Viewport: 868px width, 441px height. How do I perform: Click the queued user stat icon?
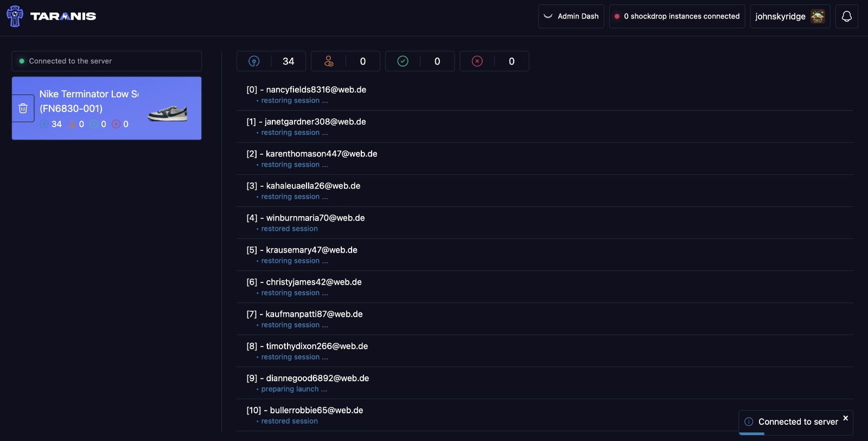(329, 61)
